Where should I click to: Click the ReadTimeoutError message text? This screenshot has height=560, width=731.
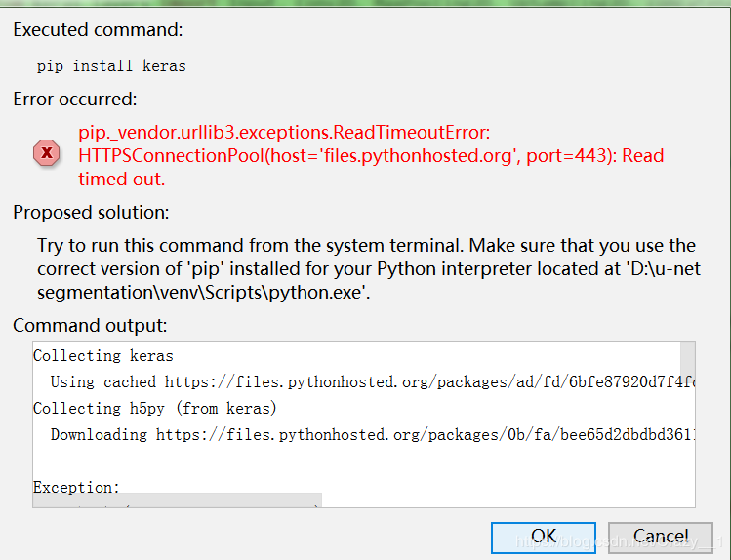point(284,133)
